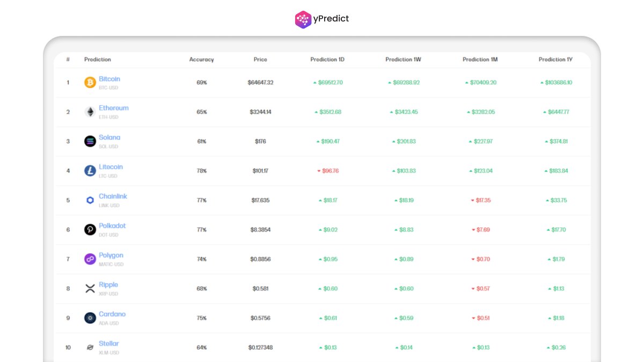Select Cardano price $0.5756
This screenshot has width=644, height=362.
[260, 318]
